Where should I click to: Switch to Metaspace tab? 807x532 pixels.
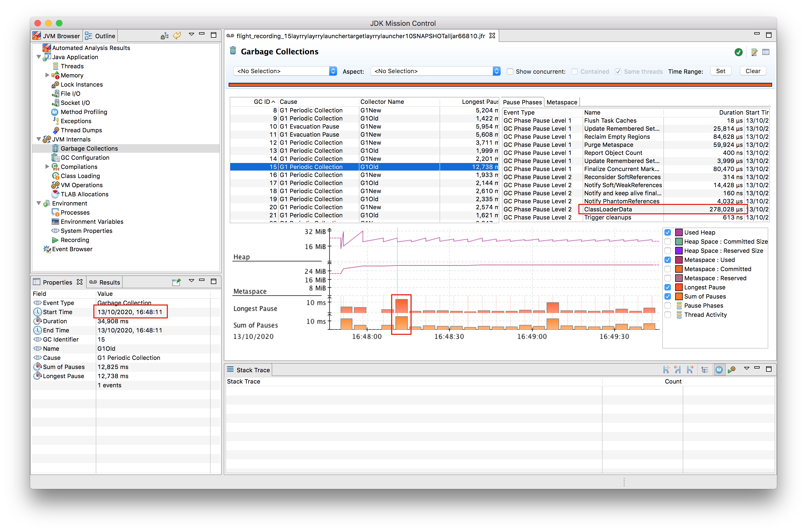coord(561,102)
